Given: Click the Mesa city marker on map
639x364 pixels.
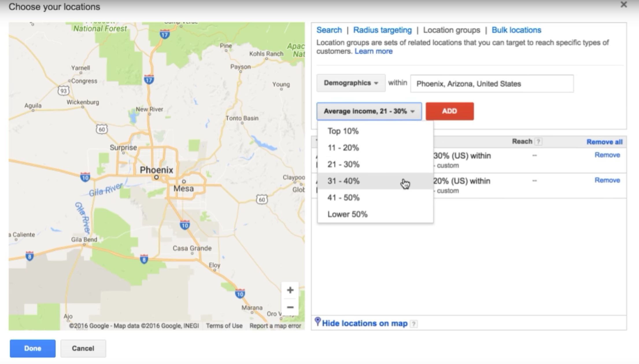Looking at the screenshot, I should point(184,181).
